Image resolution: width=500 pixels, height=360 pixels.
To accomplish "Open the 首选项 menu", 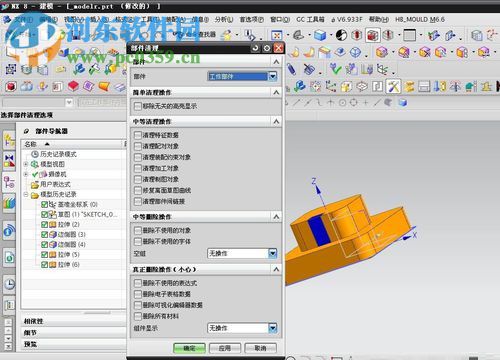I will [x=252, y=20].
